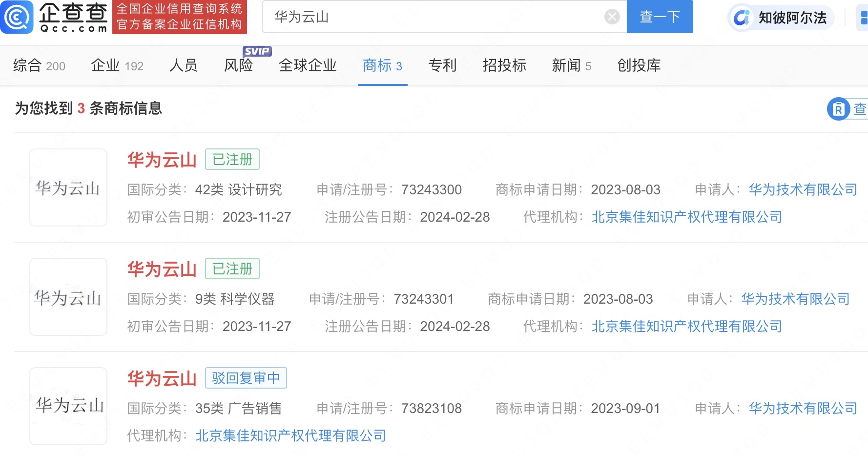The width and height of the screenshot is (868, 456).
Task: Clear the search box with the X icon
Action: [612, 17]
